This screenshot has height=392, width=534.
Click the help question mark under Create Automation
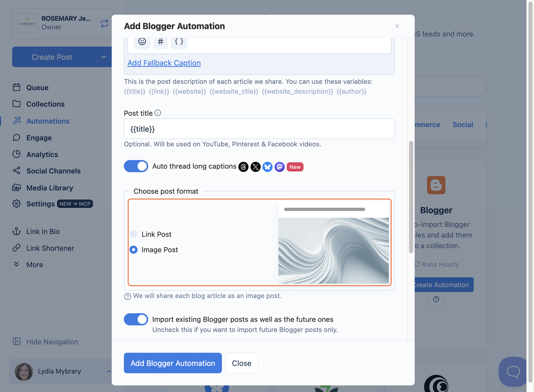point(436,299)
